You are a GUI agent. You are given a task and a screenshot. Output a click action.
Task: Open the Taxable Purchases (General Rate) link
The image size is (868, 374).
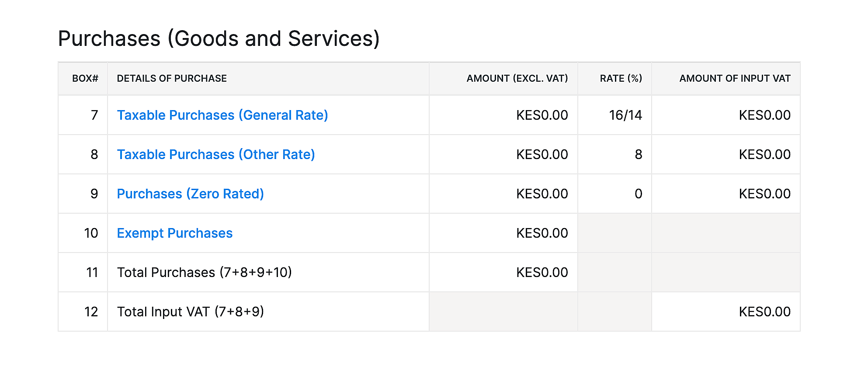[222, 115]
